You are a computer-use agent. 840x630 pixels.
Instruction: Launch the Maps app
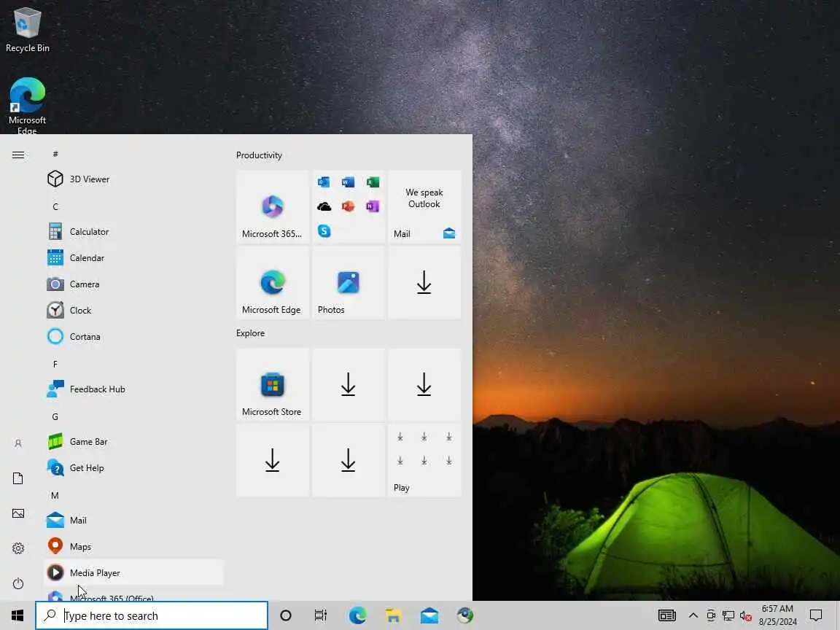[x=134, y=546]
